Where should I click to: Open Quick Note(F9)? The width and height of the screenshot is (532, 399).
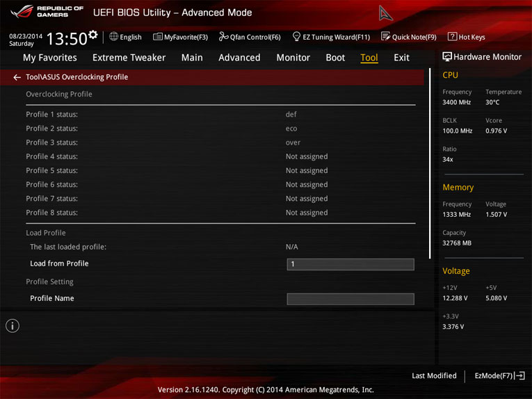click(409, 37)
